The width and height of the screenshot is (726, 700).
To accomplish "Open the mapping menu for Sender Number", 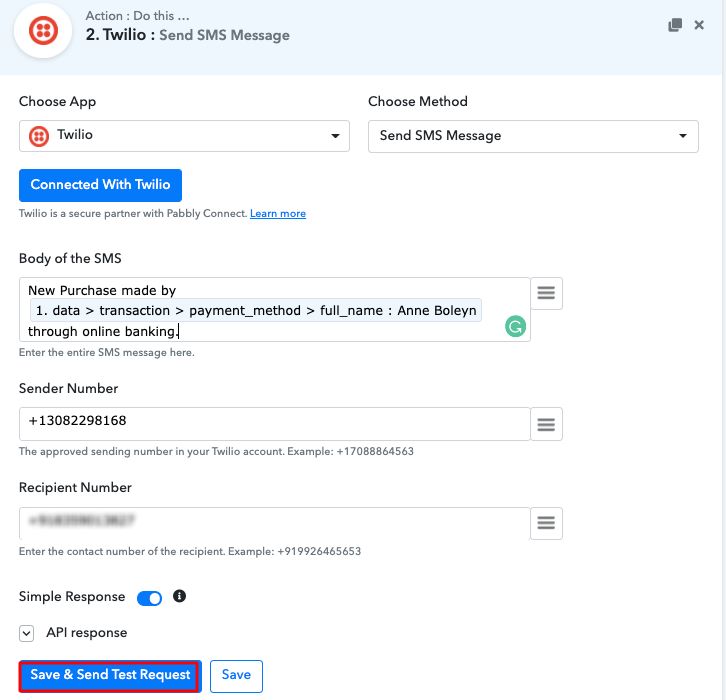I will (546, 424).
